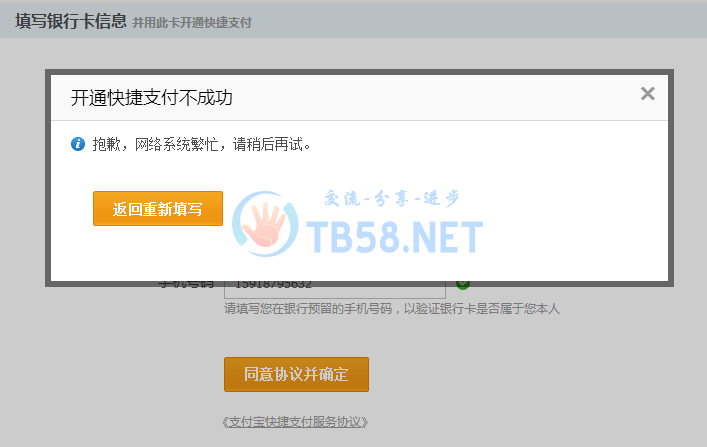Click the empty white area in dialog body
The image size is (707, 447).
(x=541, y=203)
